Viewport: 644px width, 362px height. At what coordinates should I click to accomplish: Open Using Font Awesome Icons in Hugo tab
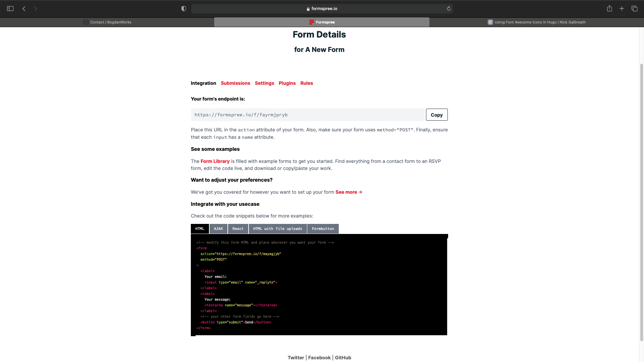537,22
